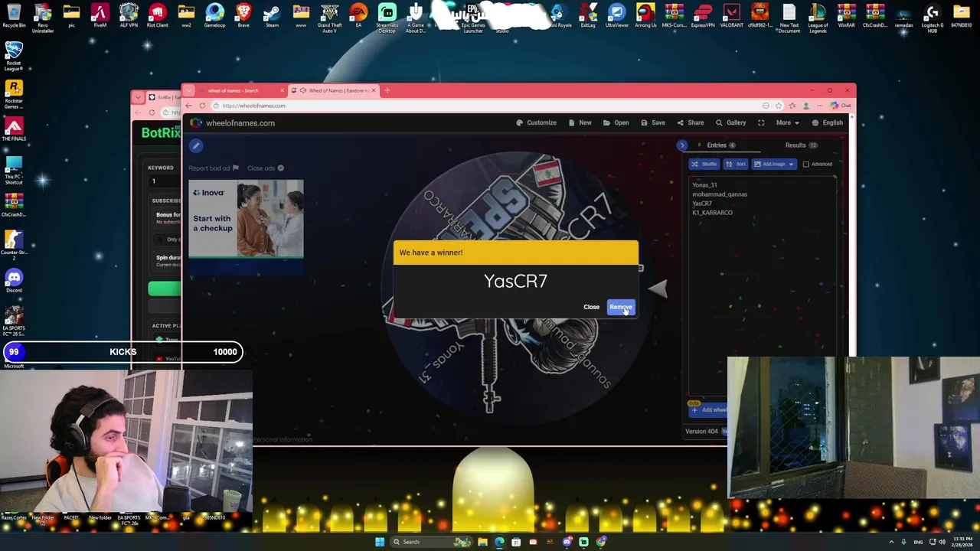Open VALORANT desktop shortcut

pos(731,16)
